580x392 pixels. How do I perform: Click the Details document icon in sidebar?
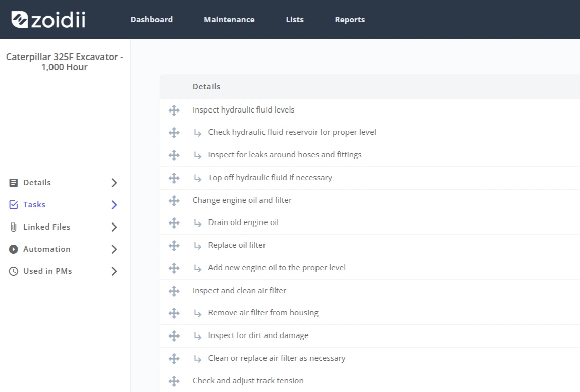pos(13,182)
